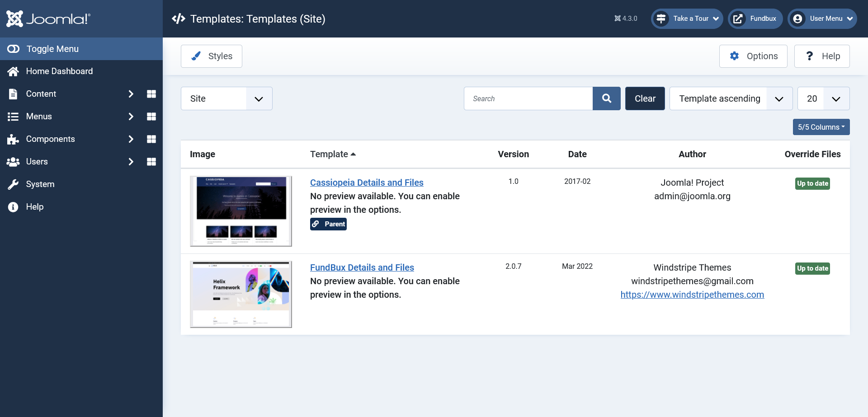
Task: Click the Take a Tour signpost icon
Action: click(661, 19)
